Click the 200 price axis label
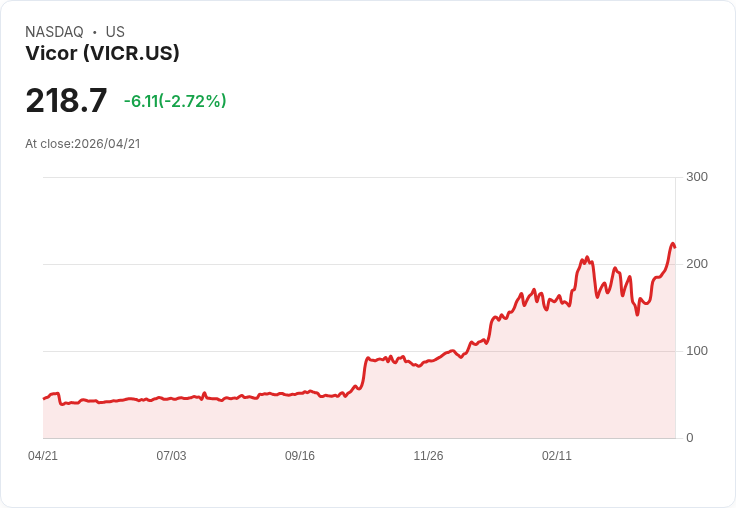Viewport: 736px width, 508px height. click(x=697, y=264)
